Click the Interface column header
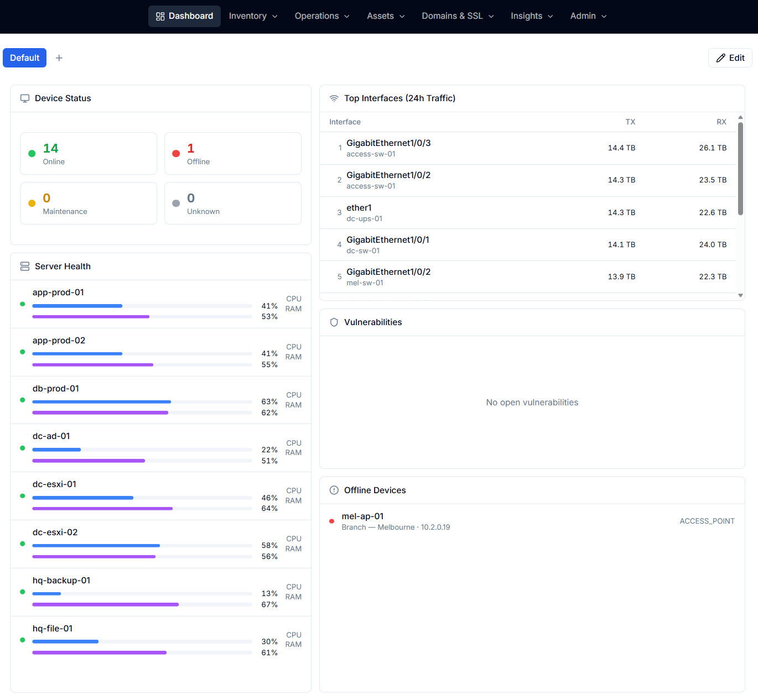This screenshot has width=758, height=700. point(345,122)
